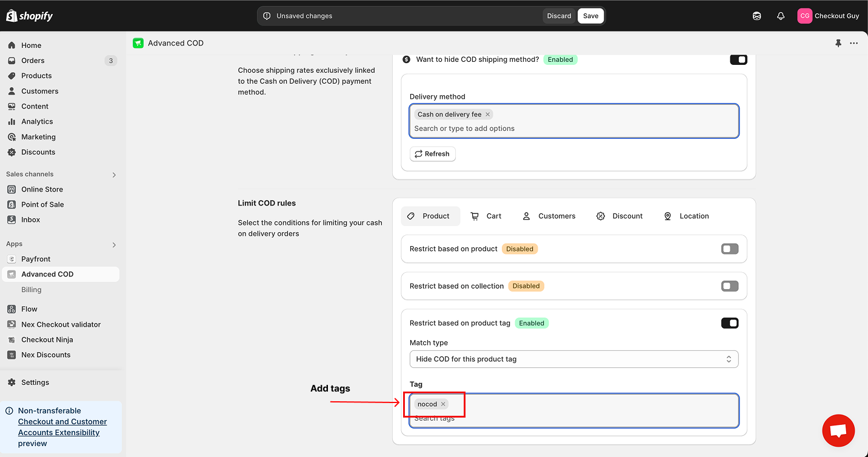Click the notifications bell icon
The width and height of the screenshot is (868, 457).
pyautogui.click(x=781, y=16)
